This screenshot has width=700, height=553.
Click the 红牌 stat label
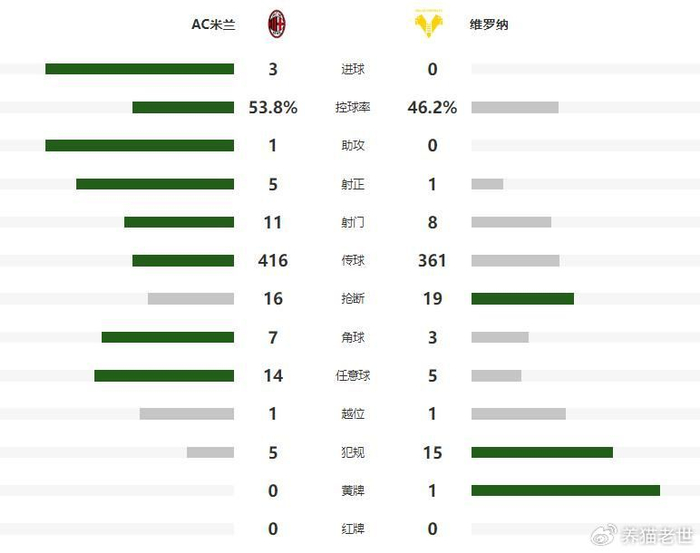pyautogui.click(x=352, y=529)
